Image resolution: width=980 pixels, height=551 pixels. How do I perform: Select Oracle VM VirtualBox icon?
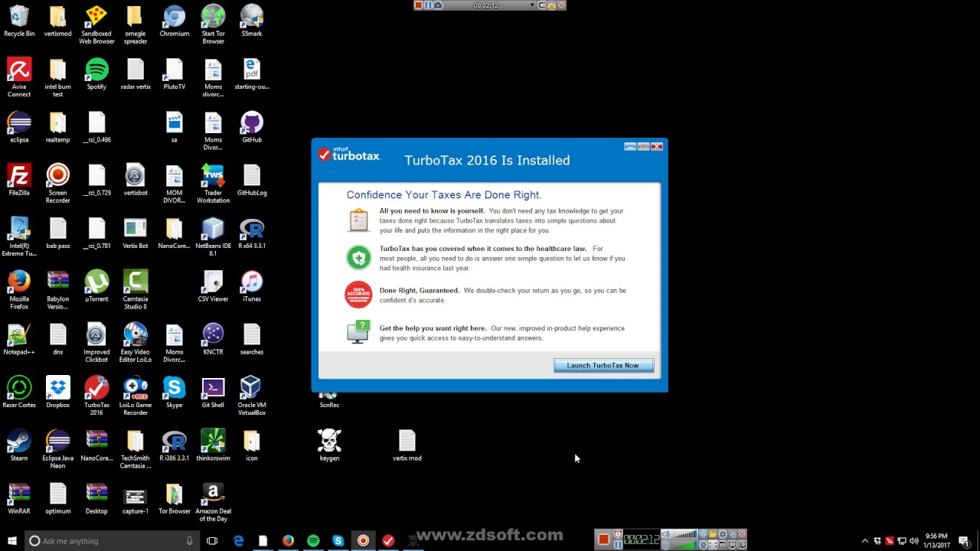251,396
